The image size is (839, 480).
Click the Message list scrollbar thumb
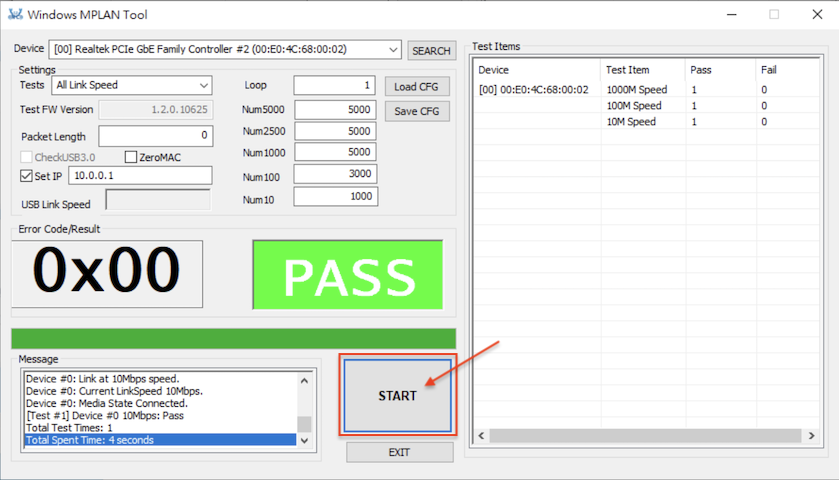304,424
